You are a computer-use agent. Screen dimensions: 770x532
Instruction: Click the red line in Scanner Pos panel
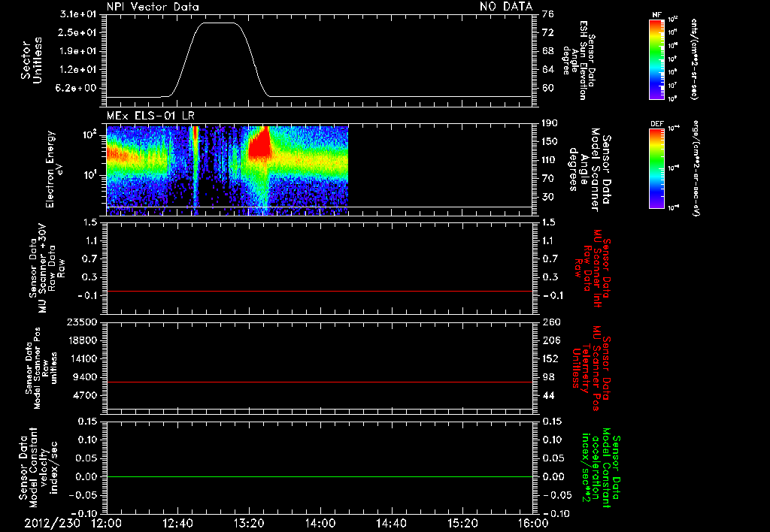pos(319,382)
